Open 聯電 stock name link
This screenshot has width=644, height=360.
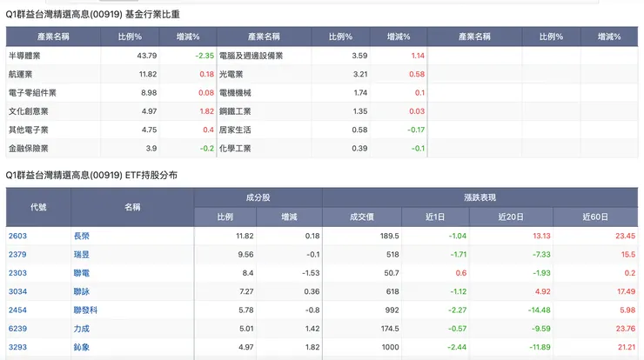[81, 273]
